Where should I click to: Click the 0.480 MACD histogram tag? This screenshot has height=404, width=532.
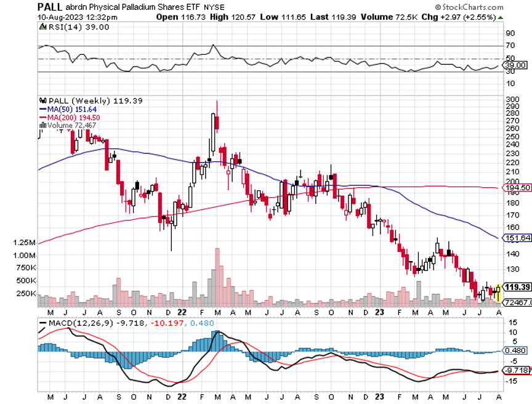pyautogui.click(x=515, y=350)
